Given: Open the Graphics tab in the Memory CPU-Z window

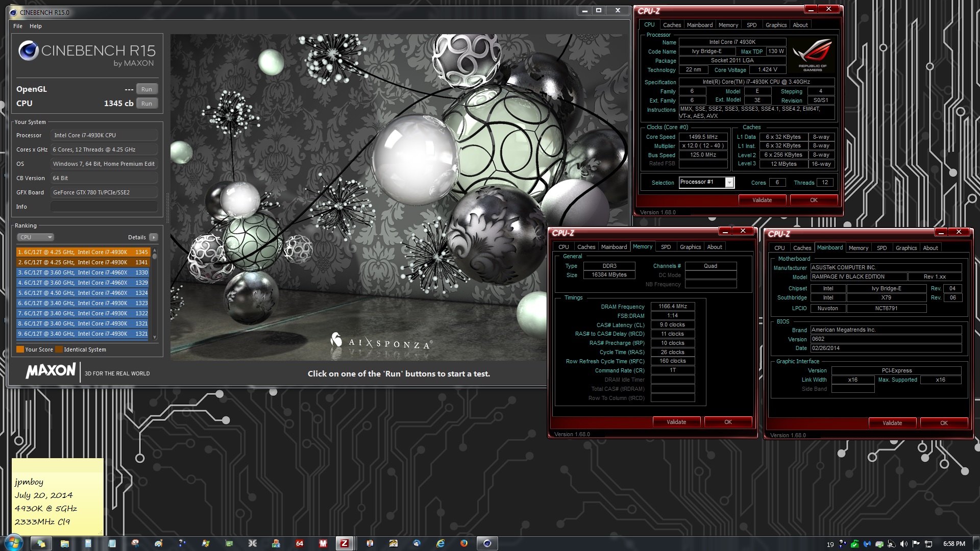Looking at the screenshot, I should point(690,247).
